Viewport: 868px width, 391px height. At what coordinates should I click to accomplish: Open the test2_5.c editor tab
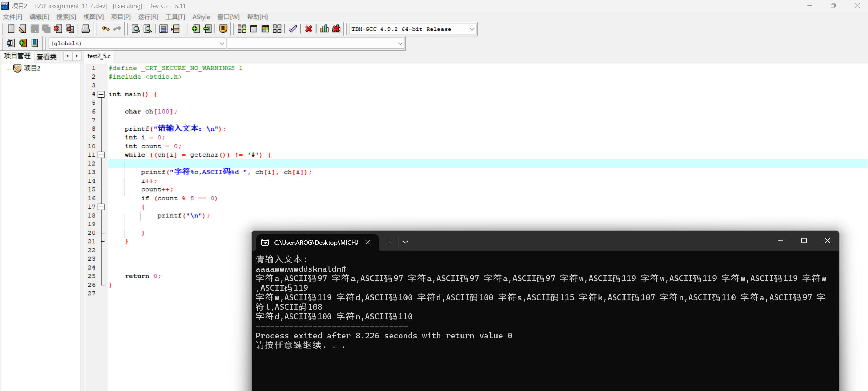pyautogui.click(x=99, y=56)
